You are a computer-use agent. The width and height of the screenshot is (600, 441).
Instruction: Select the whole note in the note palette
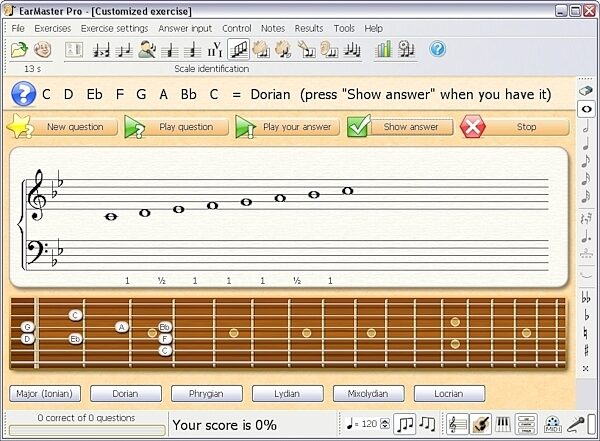586,109
